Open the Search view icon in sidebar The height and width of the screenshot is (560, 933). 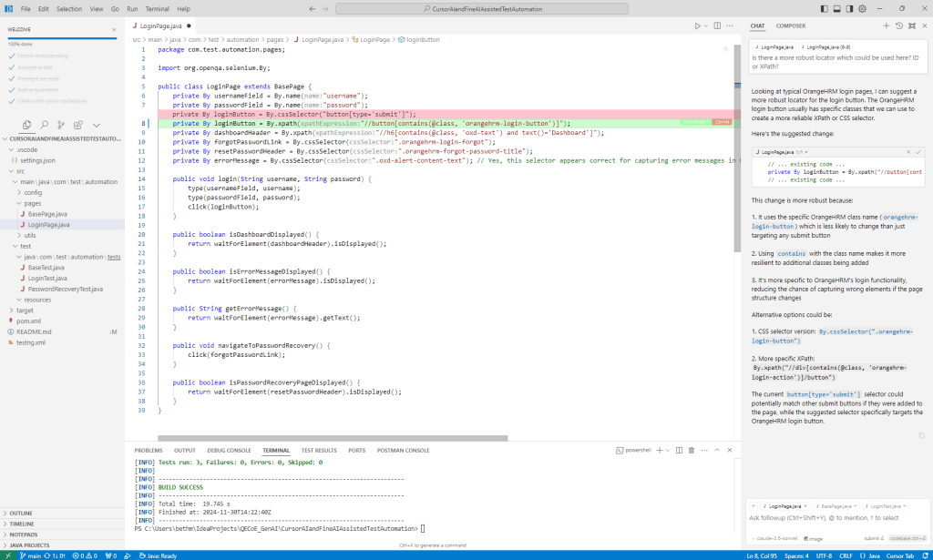46,126
